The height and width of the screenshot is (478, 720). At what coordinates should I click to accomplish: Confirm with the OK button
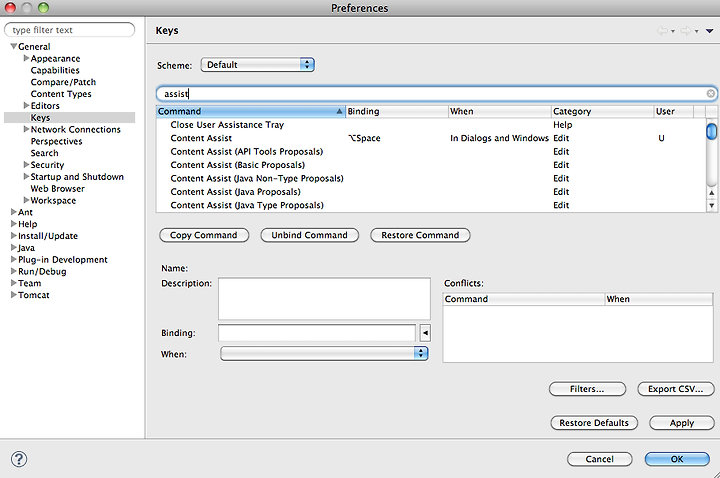pos(677,459)
